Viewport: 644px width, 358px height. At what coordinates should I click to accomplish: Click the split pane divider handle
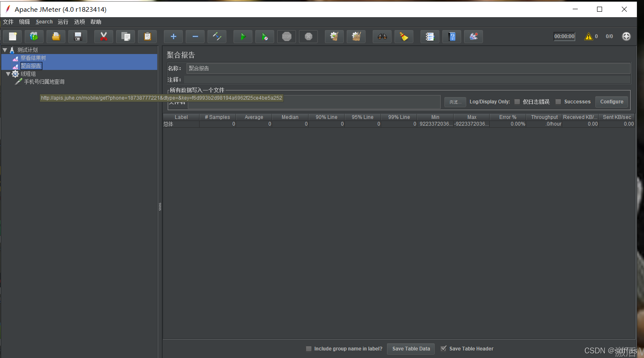160,206
